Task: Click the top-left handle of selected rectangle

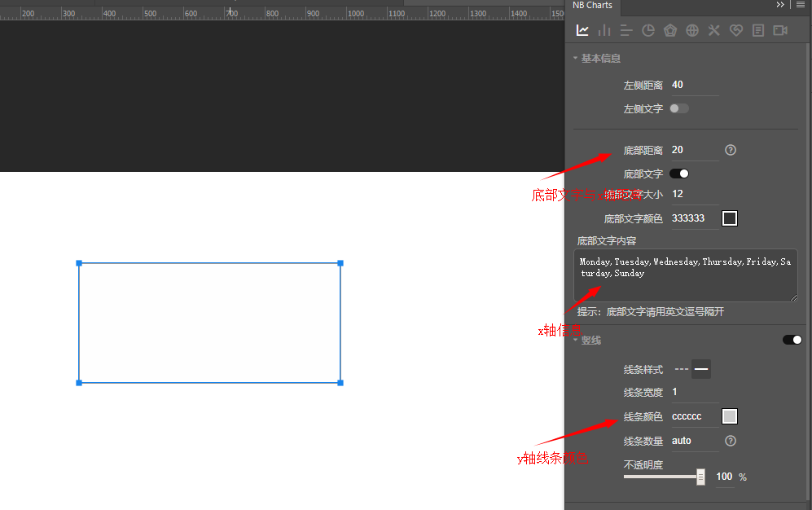Action: tap(79, 263)
